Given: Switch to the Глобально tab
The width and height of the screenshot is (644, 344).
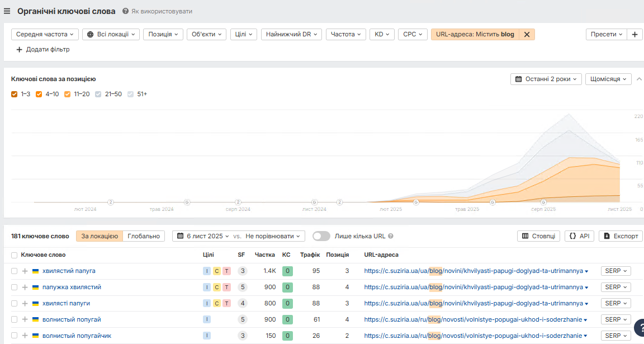Looking at the screenshot, I should [x=144, y=236].
